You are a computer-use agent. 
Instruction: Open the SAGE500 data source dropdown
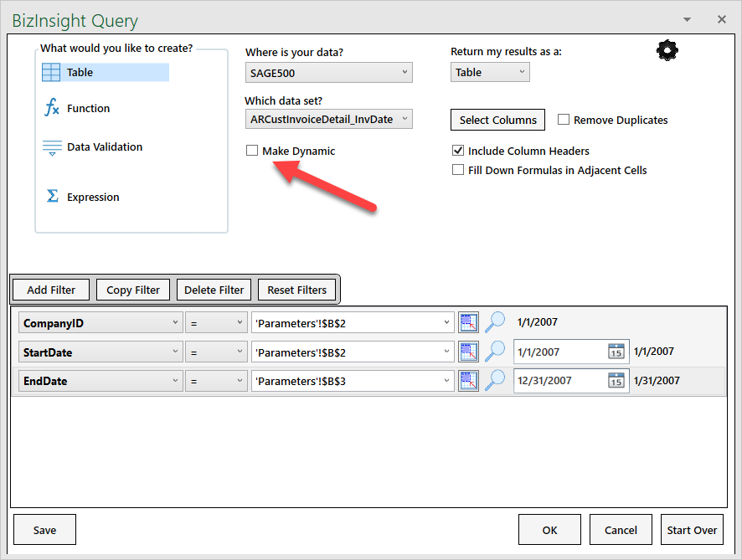[329, 73]
